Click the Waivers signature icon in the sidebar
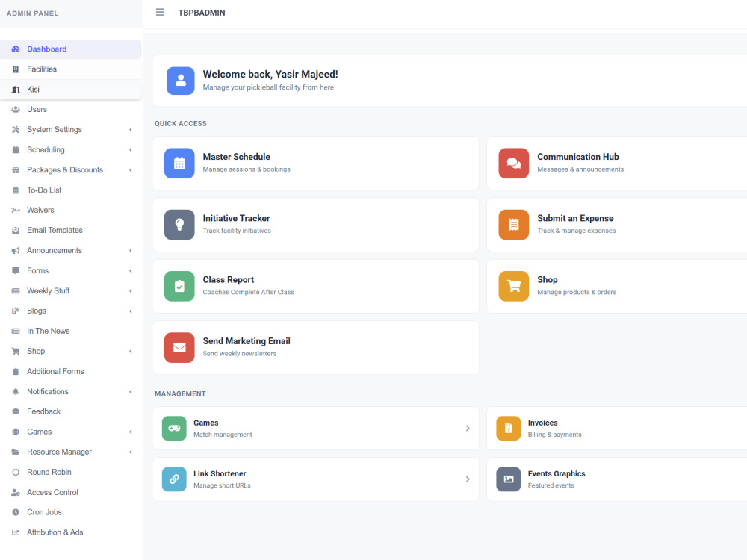 coord(16,210)
